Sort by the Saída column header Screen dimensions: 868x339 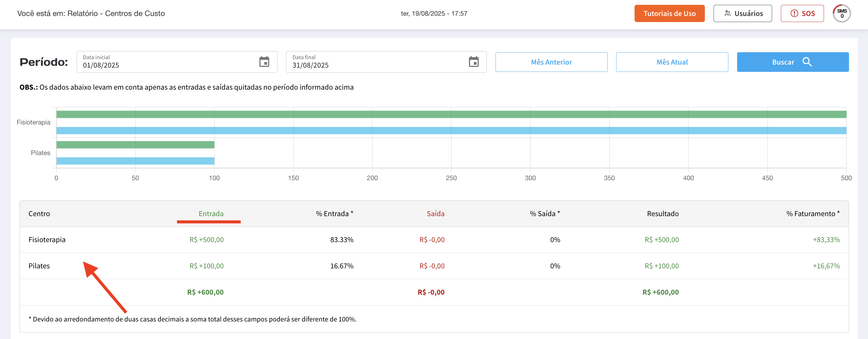(x=435, y=213)
